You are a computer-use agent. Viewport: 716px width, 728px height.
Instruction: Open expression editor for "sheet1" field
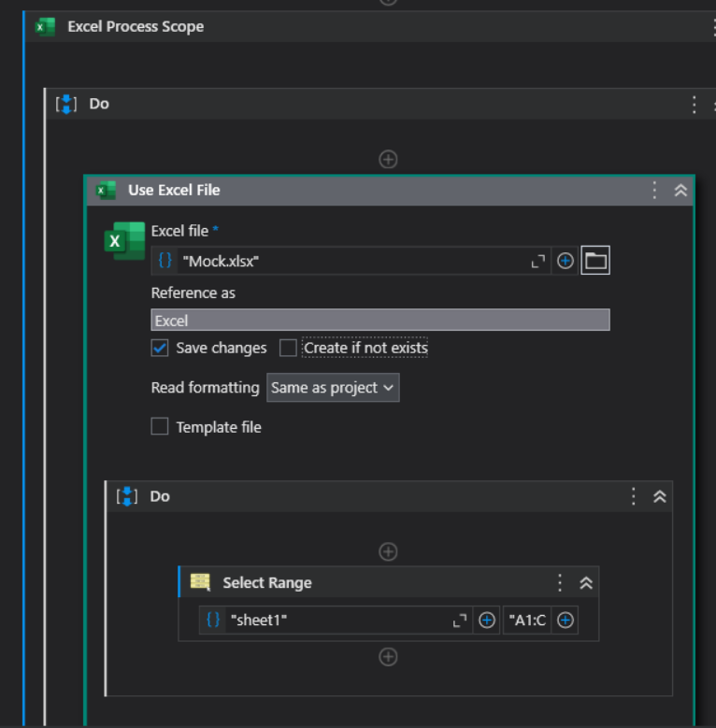pos(459,621)
